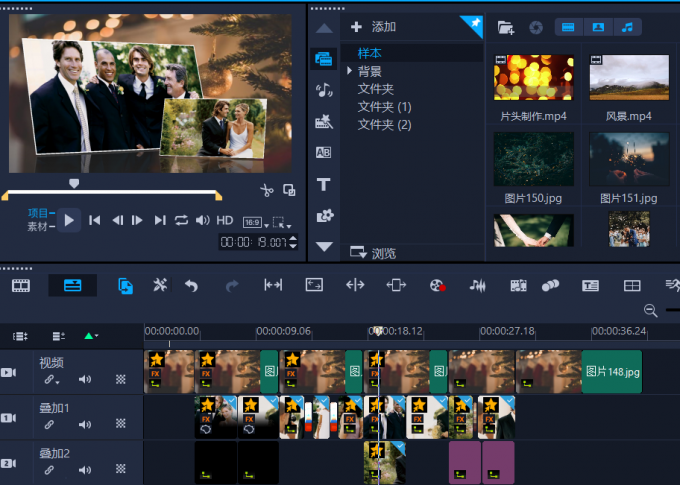Click the scissors split clip icon
This screenshot has width=680, height=485.
pos(266,190)
